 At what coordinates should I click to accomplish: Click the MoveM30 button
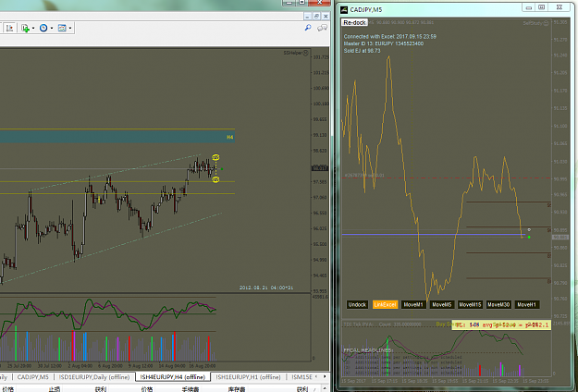[x=498, y=305]
